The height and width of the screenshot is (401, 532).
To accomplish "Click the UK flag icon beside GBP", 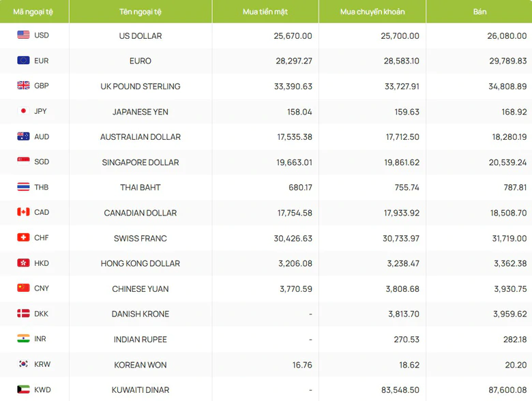I will [x=23, y=85].
